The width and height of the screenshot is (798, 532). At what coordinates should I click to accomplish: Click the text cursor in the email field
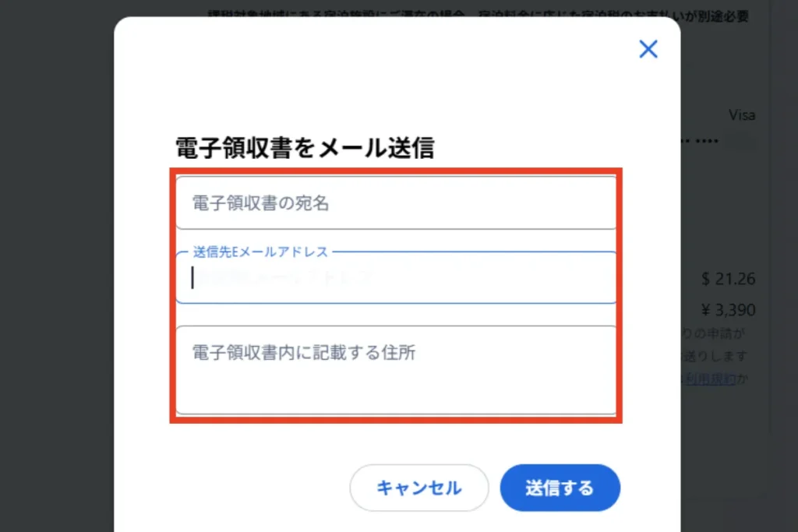pyautogui.click(x=192, y=277)
